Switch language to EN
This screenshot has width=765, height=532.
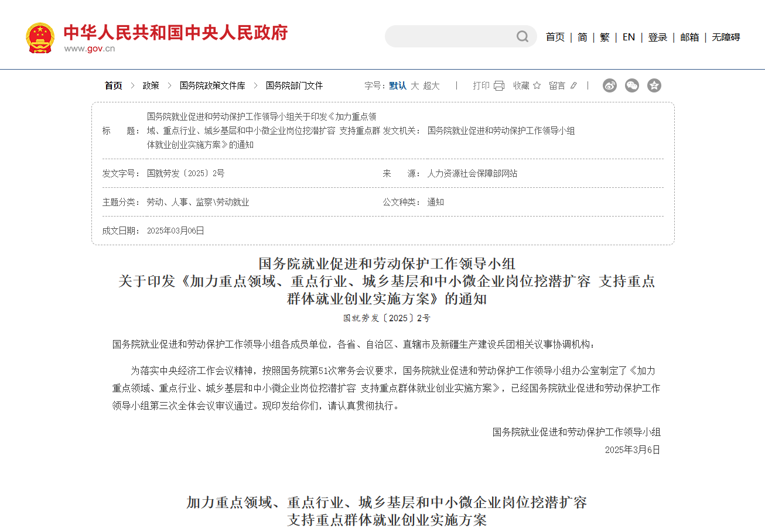pos(629,36)
